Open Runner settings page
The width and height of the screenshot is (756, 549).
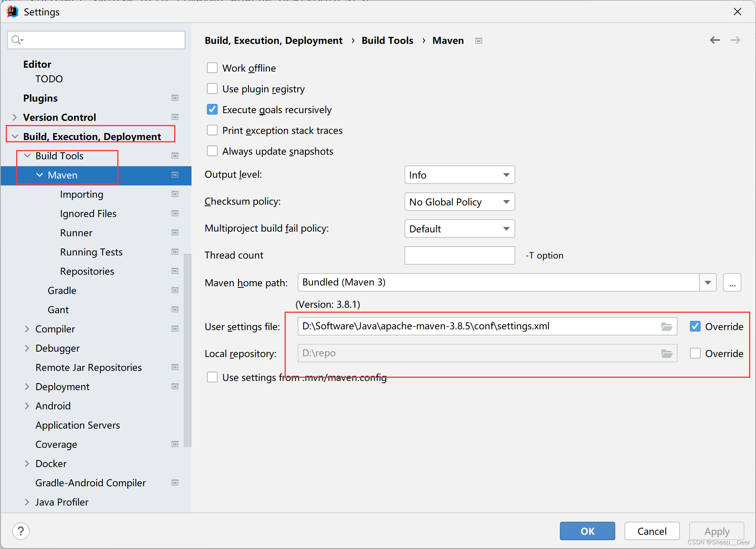point(76,233)
